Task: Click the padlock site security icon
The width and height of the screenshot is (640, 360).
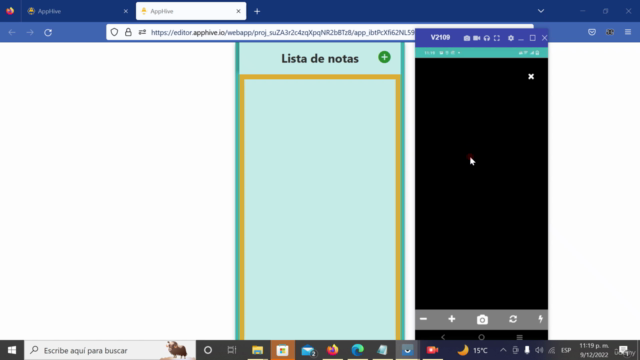Action: click(128, 32)
